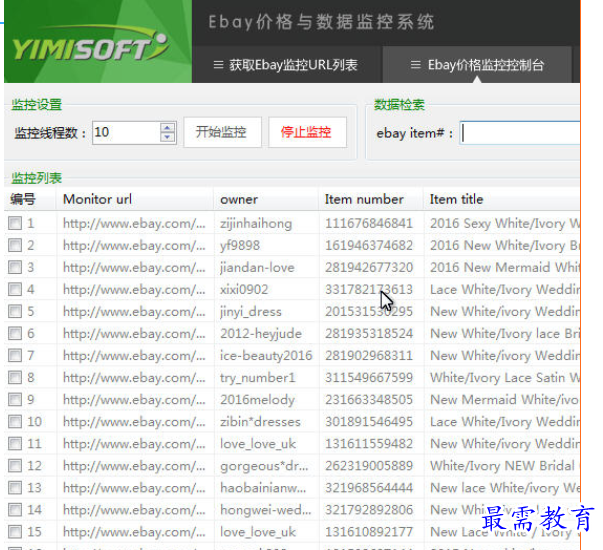Enable the checkbox for row 9
The image size is (603, 550).
15,400
